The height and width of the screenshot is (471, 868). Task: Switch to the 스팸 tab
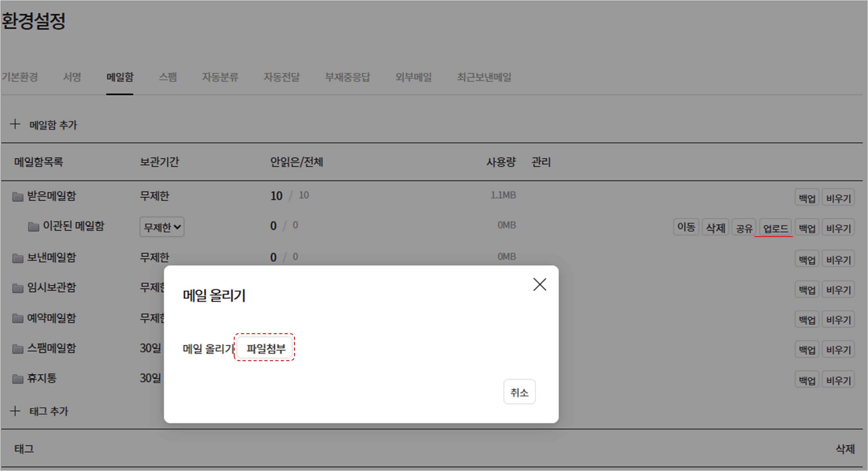[168, 77]
